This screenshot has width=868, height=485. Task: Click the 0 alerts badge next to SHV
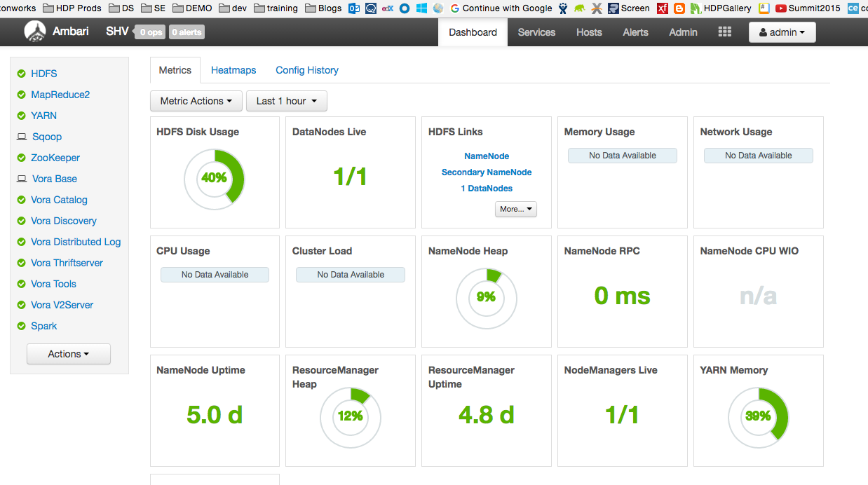click(187, 32)
